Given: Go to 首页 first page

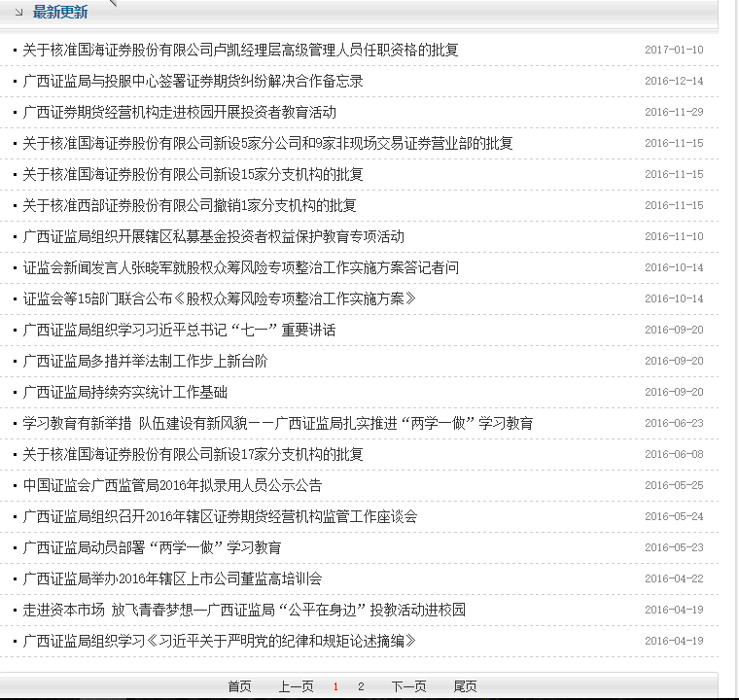Looking at the screenshot, I should tap(239, 686).
